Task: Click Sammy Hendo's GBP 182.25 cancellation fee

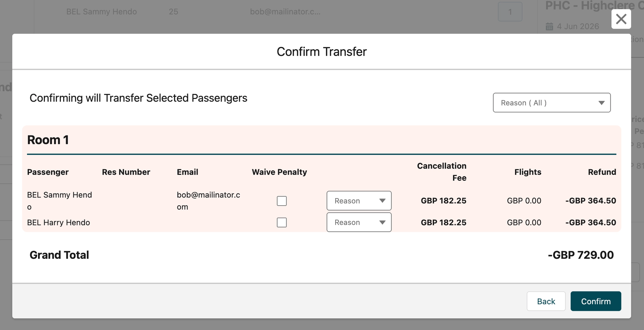Action: (443, 201)
